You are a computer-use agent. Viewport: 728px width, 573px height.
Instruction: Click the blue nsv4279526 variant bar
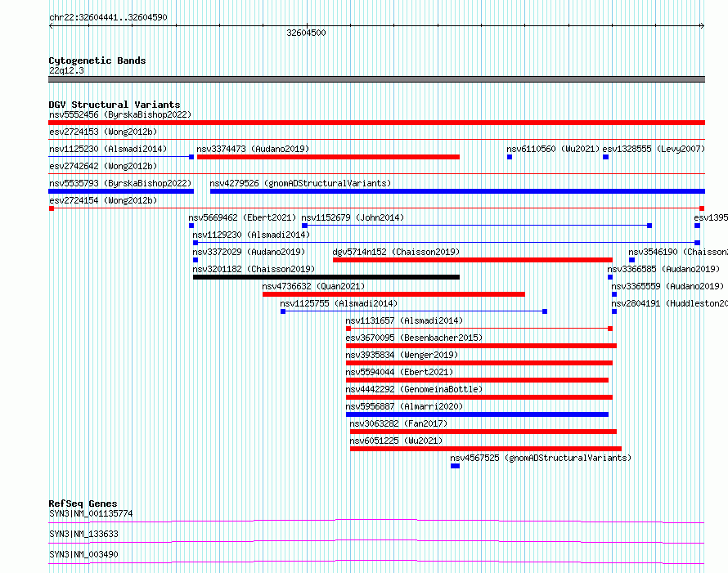(457, 191)
